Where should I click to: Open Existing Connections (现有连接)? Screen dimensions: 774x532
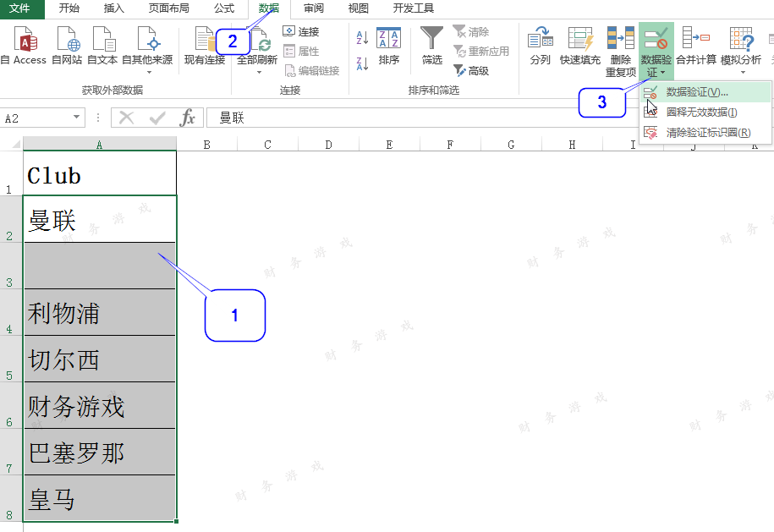(205, 46)
